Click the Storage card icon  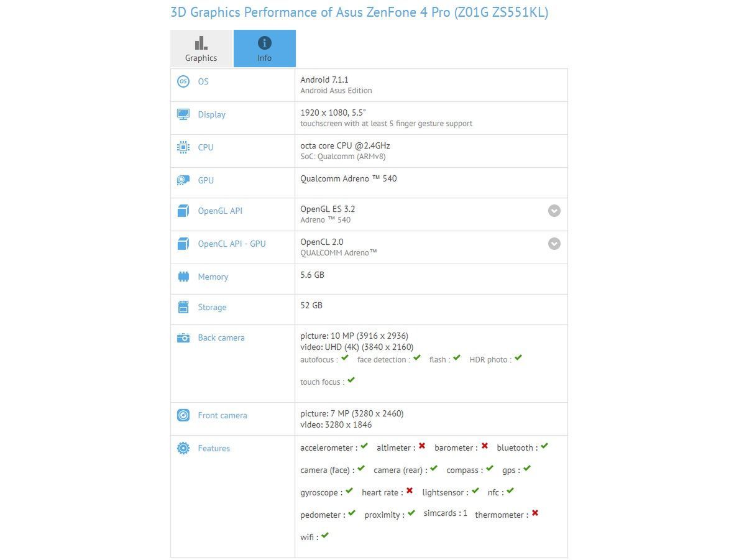pos(183,307)
